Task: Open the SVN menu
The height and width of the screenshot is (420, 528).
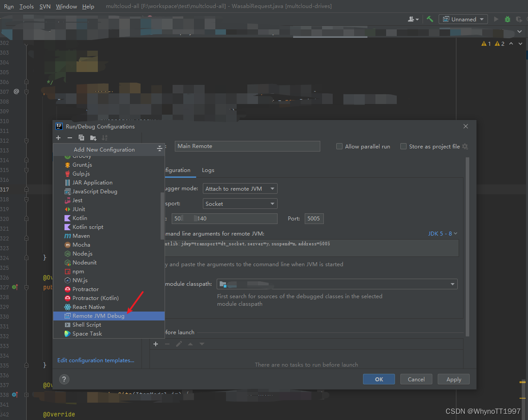Action: coord(45,6)
